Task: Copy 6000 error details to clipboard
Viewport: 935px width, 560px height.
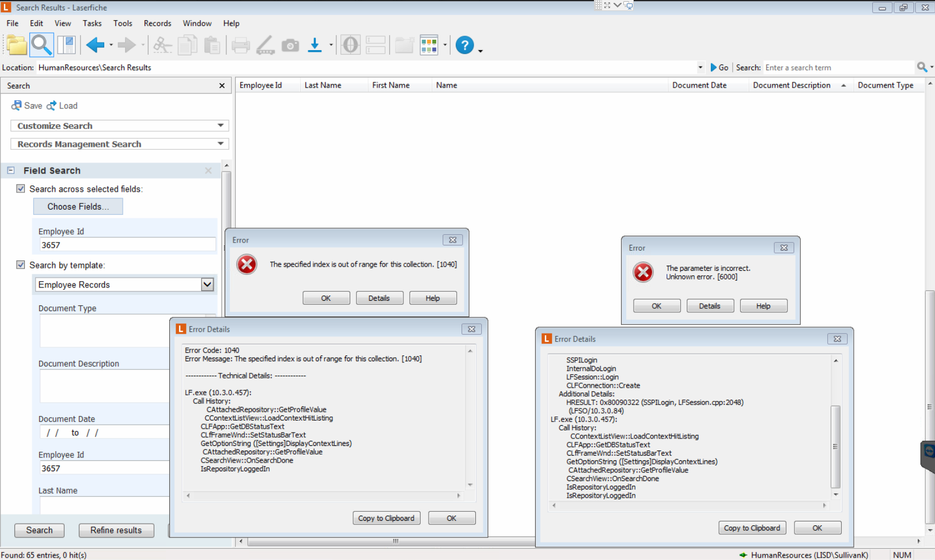Action: pos(752,528)
